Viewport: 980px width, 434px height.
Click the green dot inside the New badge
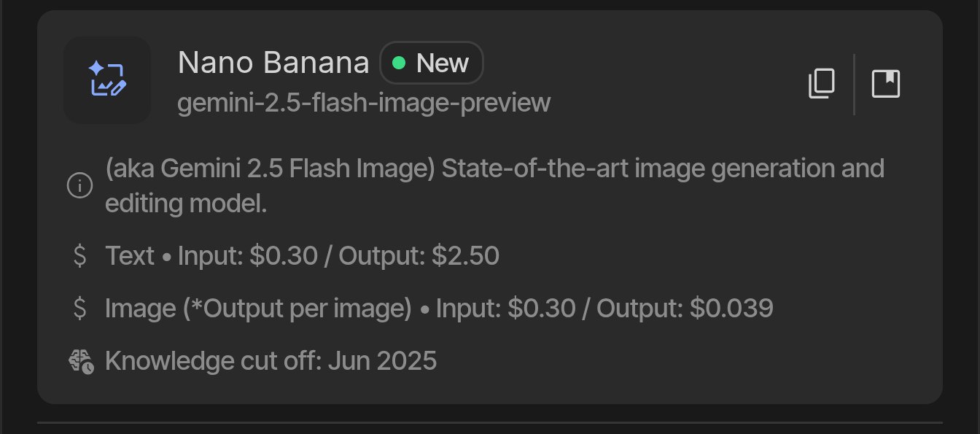tap(398, 63)
